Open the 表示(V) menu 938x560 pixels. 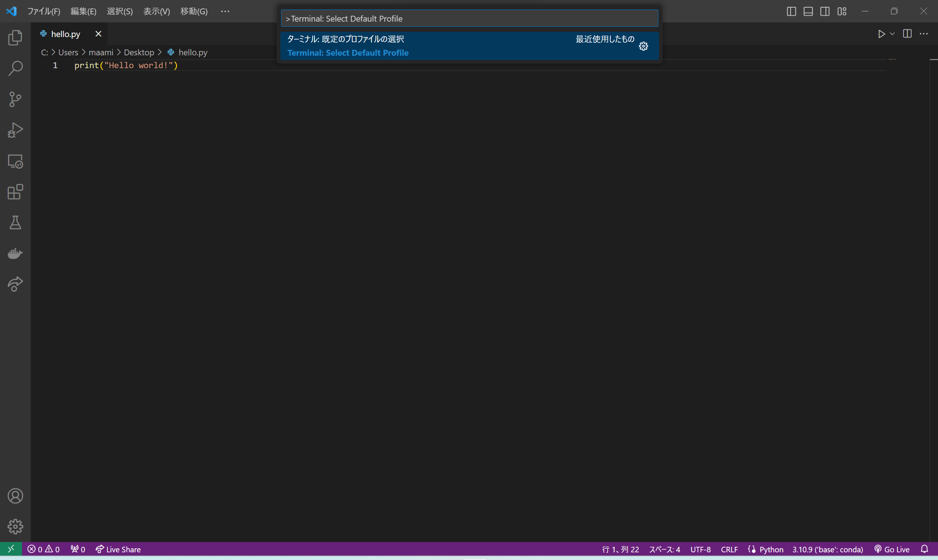156,11
